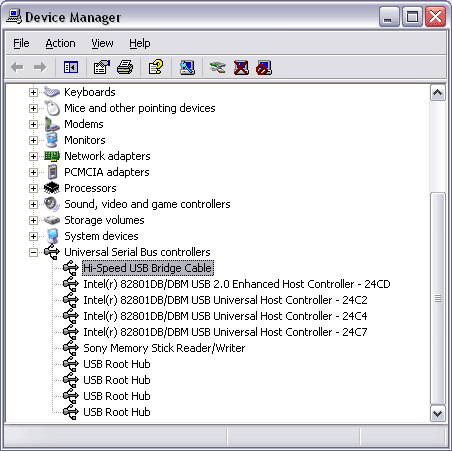Click the Update Driver toolbar icon
Screen dimensions: 452x451
coord(217,68)
